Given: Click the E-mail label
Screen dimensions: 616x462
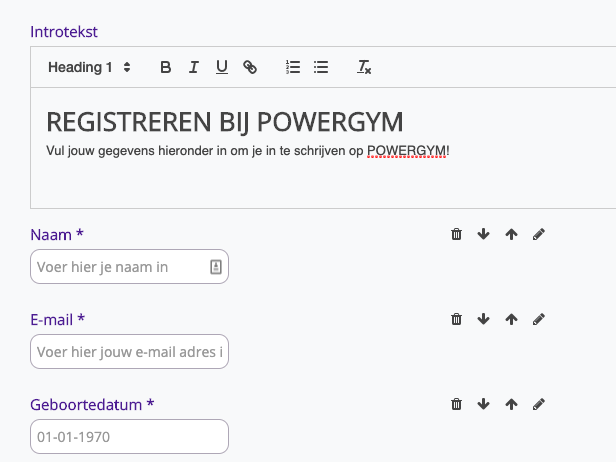Looking at the screenshot, I should pyautogui.click(x=57, y=320).
